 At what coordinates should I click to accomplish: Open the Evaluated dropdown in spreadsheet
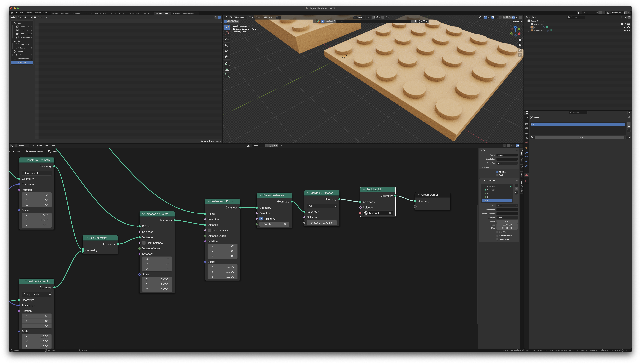coord(24,17)
